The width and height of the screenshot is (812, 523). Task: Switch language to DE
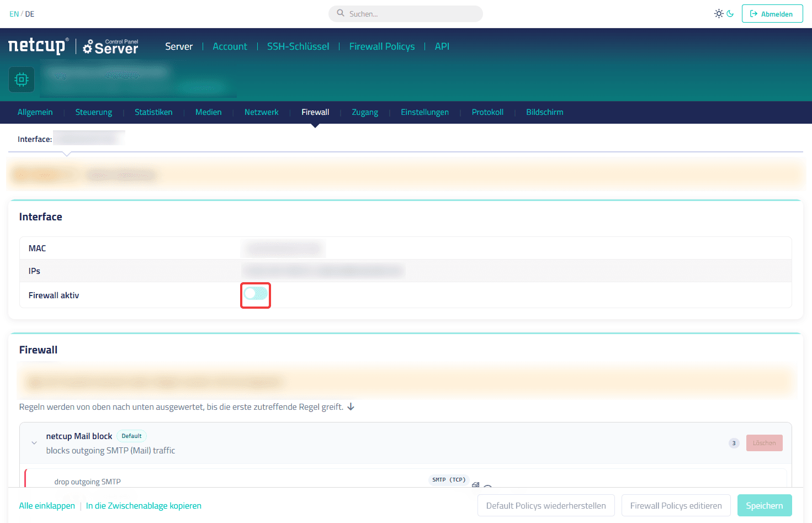tap(30, 14)
